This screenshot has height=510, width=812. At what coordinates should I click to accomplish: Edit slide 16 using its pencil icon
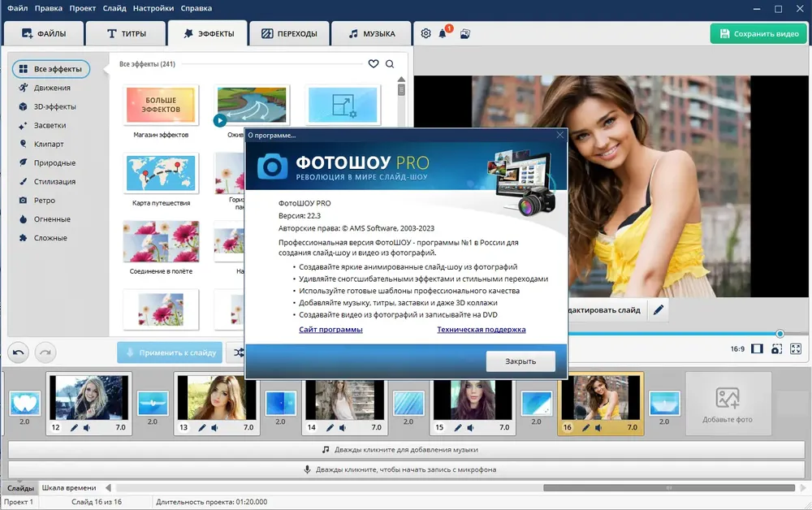(x=585, y=428)
